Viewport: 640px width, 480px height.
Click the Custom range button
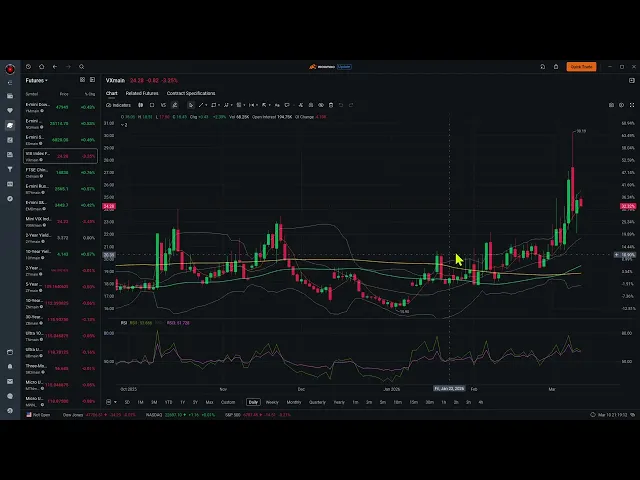[x=228, y=402]
